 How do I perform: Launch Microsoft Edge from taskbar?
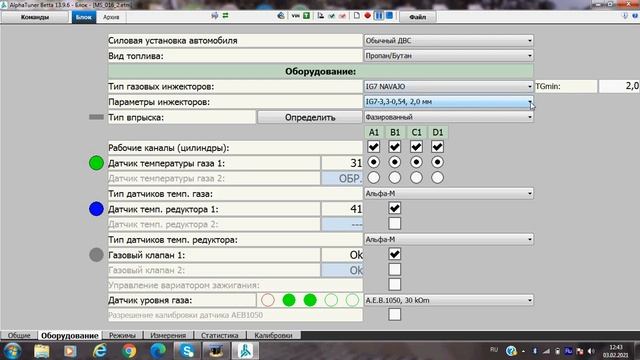coord(158,351)
